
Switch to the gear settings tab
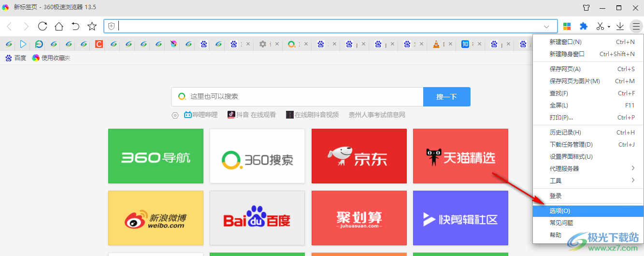[263, 44]
